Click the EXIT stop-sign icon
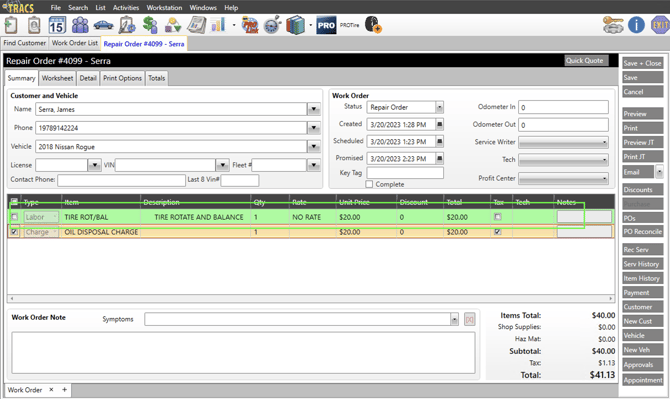The width and height of the screenshot is (670, 399). [x=660, y=25]
